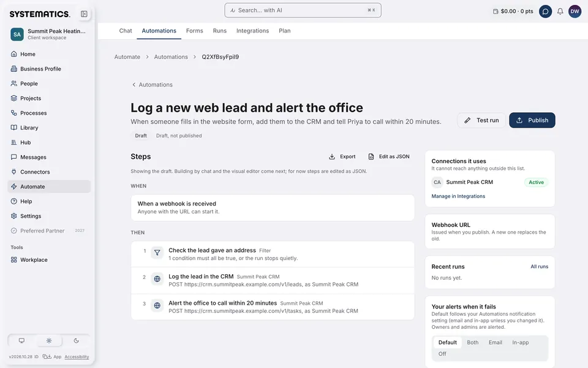Image resolution: width=588 pixels, height=368 pixels.
Task: Open Preferred Partner 2027 item
Action: pyautogui.click(x=49, y=231)
